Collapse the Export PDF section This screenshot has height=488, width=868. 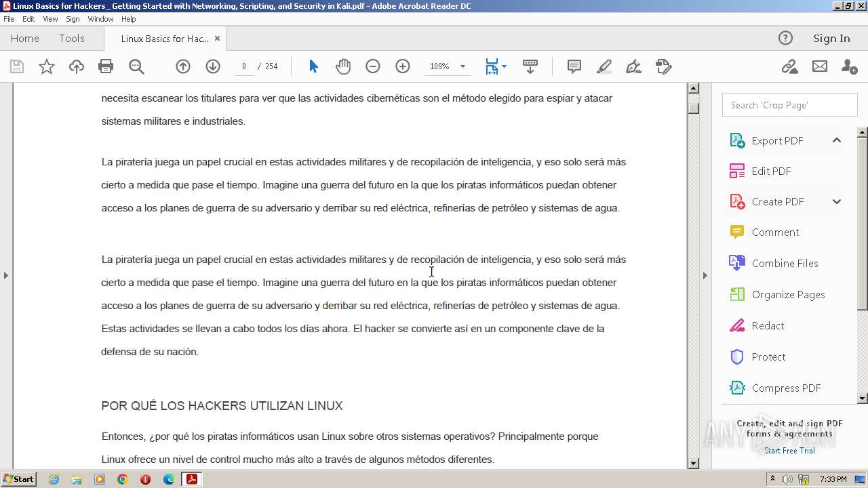click(837, 140)
